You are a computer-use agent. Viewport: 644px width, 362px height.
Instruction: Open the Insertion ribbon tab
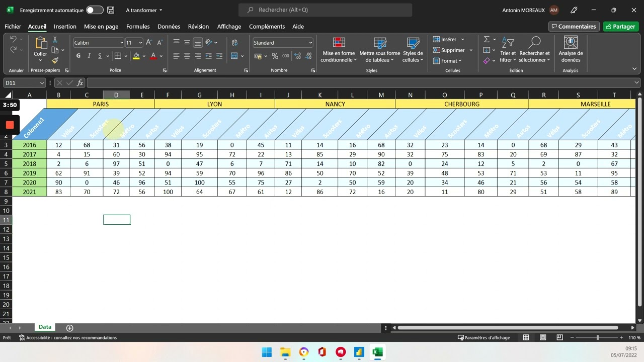(x=65, y=27)
